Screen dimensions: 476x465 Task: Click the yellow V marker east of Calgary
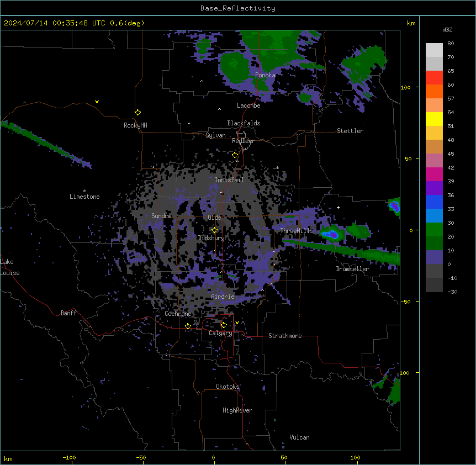click(x=237, y=323)
